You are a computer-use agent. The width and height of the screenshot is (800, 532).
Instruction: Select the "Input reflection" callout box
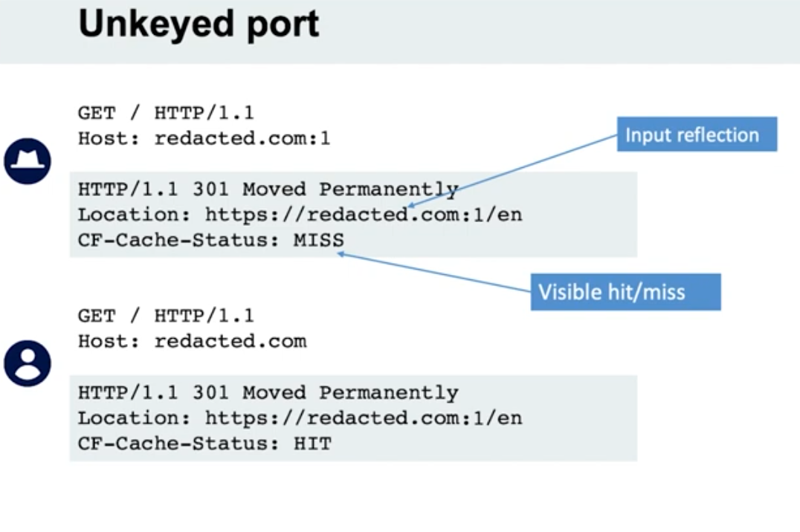696,134
